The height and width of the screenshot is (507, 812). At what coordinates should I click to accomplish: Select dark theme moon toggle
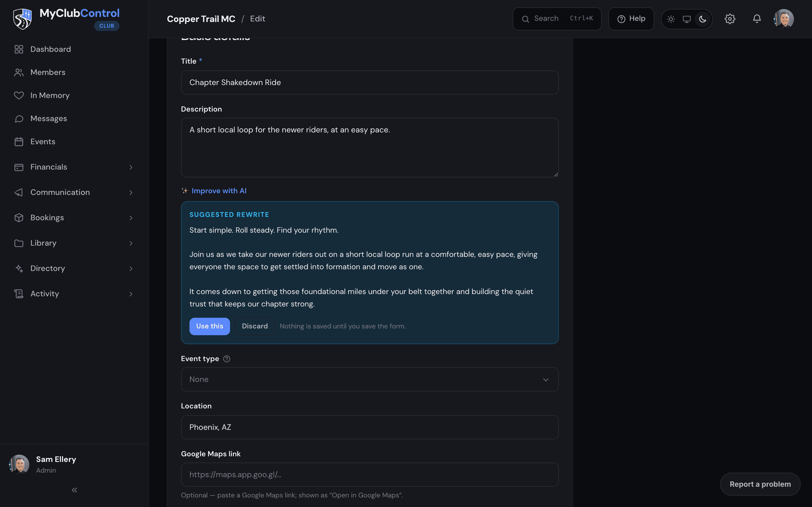click(703, 19)
